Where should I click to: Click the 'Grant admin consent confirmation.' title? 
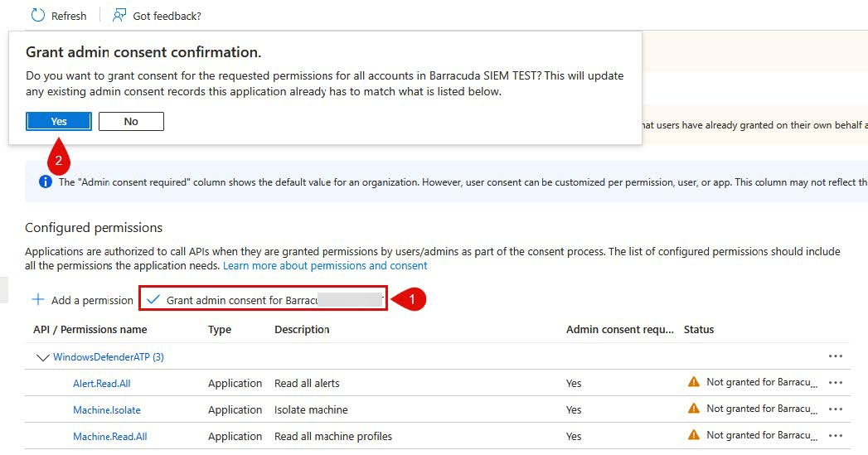coord(143,52)
